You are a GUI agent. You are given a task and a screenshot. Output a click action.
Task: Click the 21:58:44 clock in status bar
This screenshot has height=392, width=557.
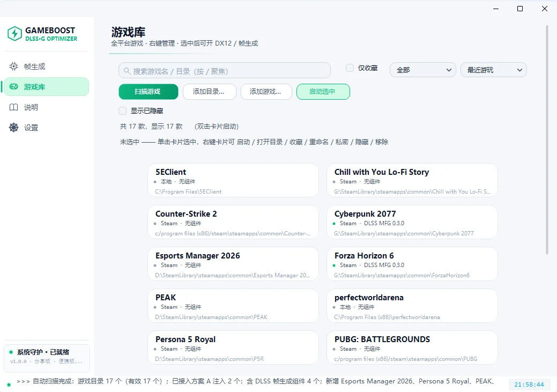point(529,384)
